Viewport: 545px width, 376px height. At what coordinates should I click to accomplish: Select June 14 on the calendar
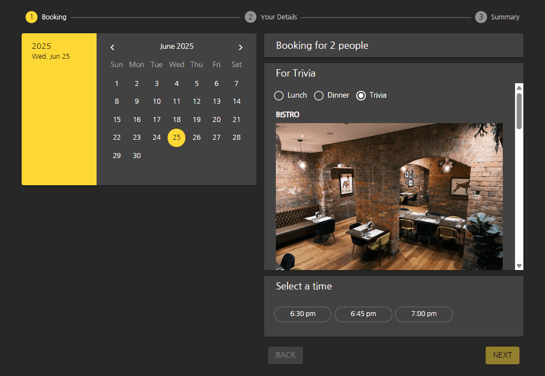click(x=237, y=101)
